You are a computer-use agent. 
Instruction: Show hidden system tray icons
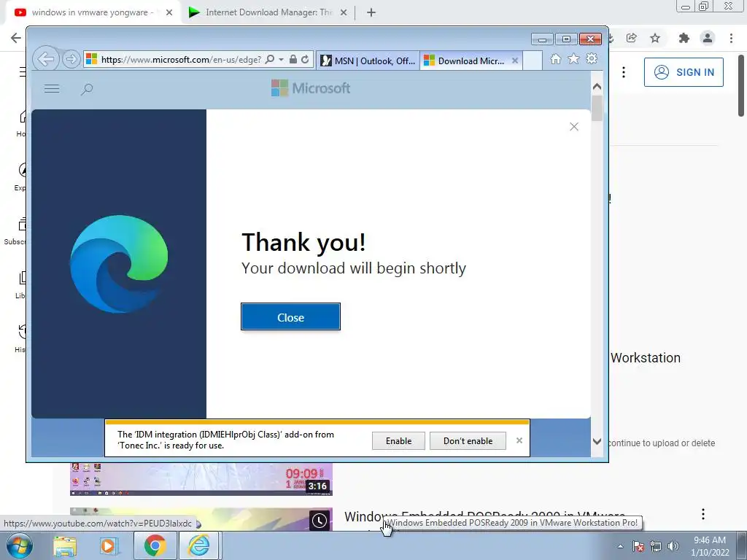coord(620,546)
